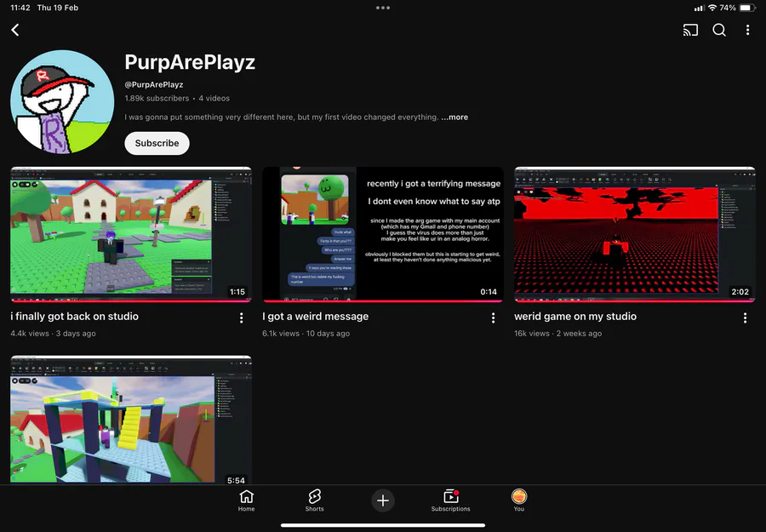The height and width of the screenshot is (532, 766).
Task: Open options for 'I got a weird message'
Action: pos(493,318)
